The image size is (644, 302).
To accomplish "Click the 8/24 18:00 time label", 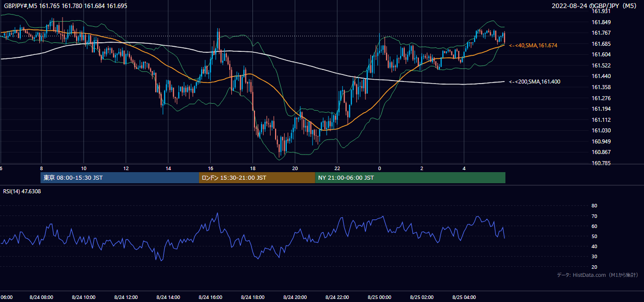I will [x=253, y=297].
